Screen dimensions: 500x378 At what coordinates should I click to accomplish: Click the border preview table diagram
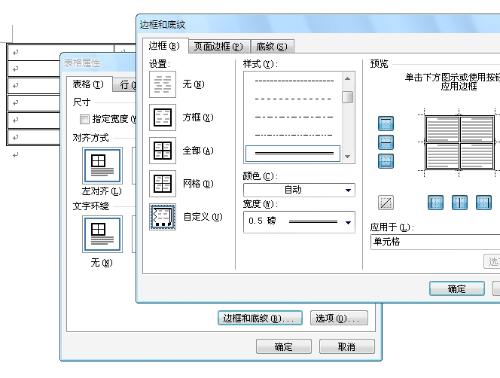pos(459,142)
